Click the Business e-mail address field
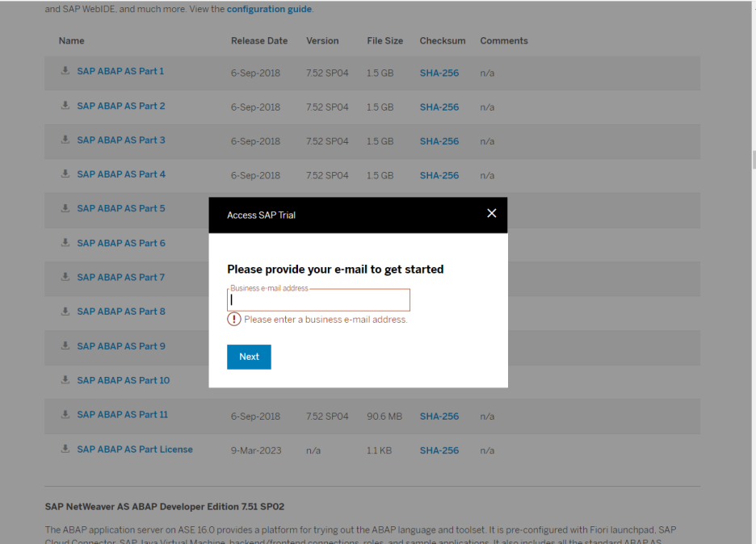The height and width of the screenshot is (544, 756). tap(318, 299)
